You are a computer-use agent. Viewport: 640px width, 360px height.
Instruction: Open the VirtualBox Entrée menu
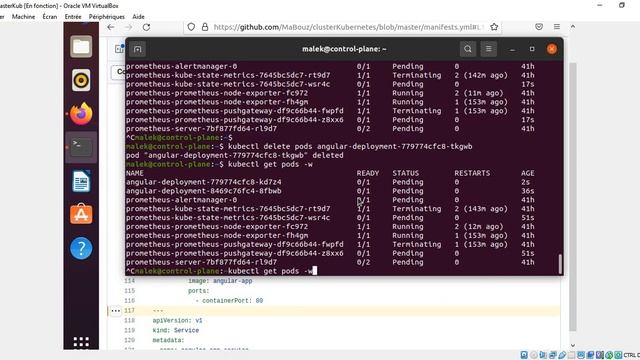pos(73,17)
